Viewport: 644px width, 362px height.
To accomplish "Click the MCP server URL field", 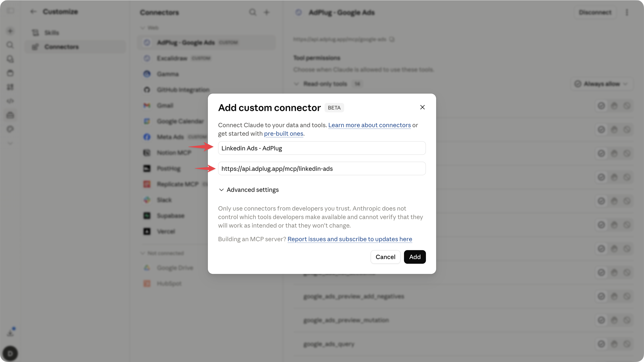I will click(x=322, y=168).
